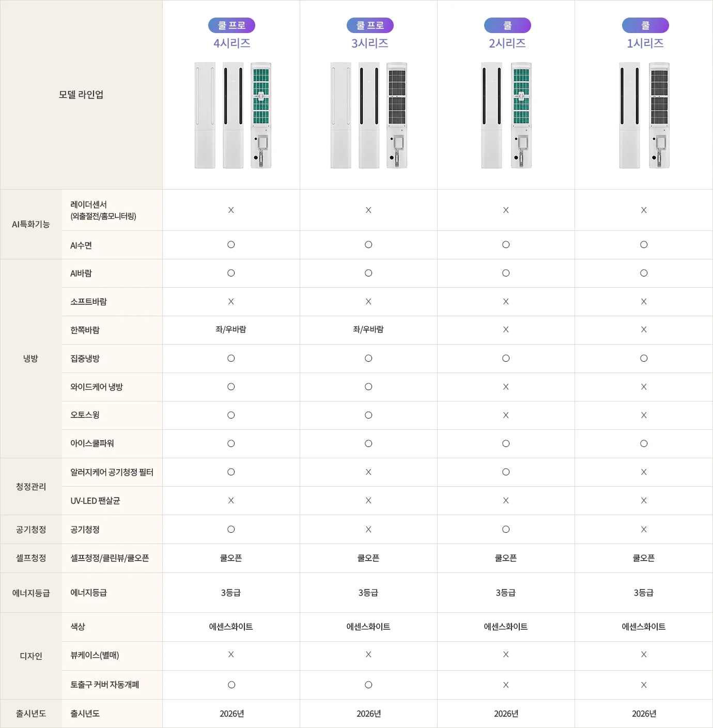This screenshot has width=713, height=728.
Task: Click the X mark for 소프트바람 under 2시리즈
Action: pyautogui.click(x=506, y=302)
